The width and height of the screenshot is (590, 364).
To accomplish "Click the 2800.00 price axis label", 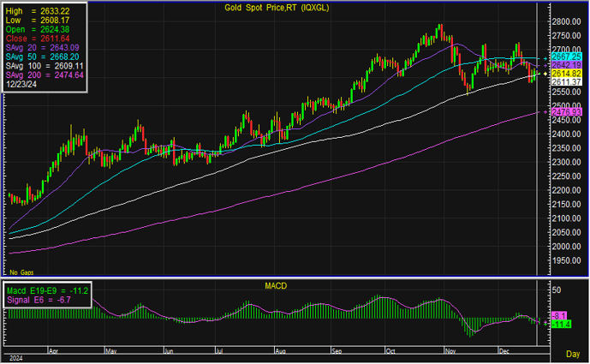I will click(x=563, y=21).
